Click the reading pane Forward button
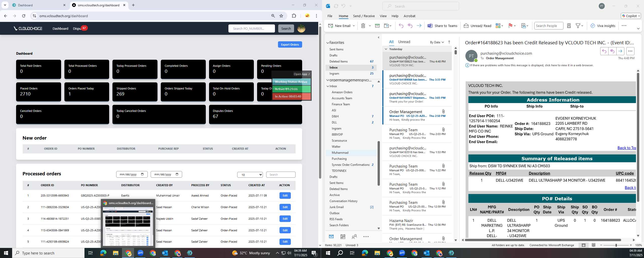This screenshot has width=644, height=258. click(x=620, y=51)
